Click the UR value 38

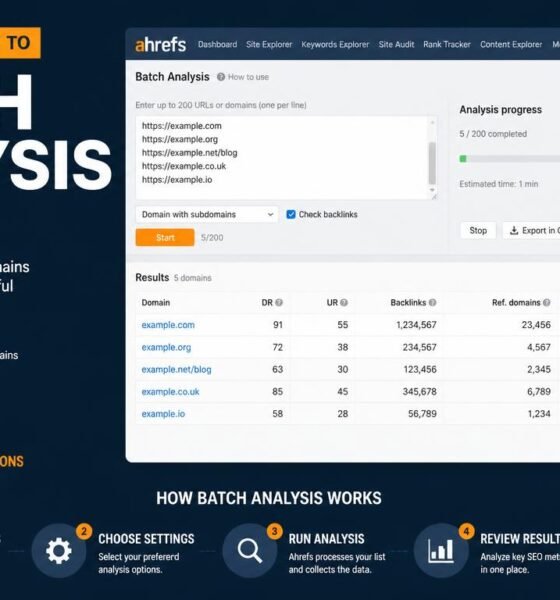(343, 347)
